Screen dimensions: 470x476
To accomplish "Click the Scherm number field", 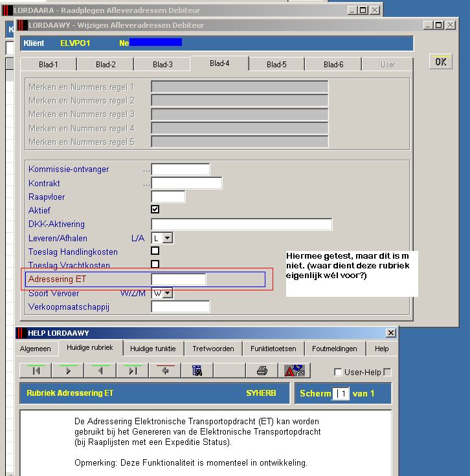I will point(341,394).
